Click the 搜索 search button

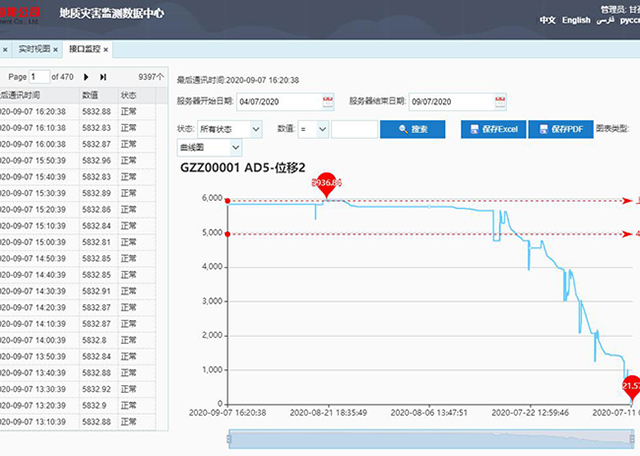[x=420, y=129]
